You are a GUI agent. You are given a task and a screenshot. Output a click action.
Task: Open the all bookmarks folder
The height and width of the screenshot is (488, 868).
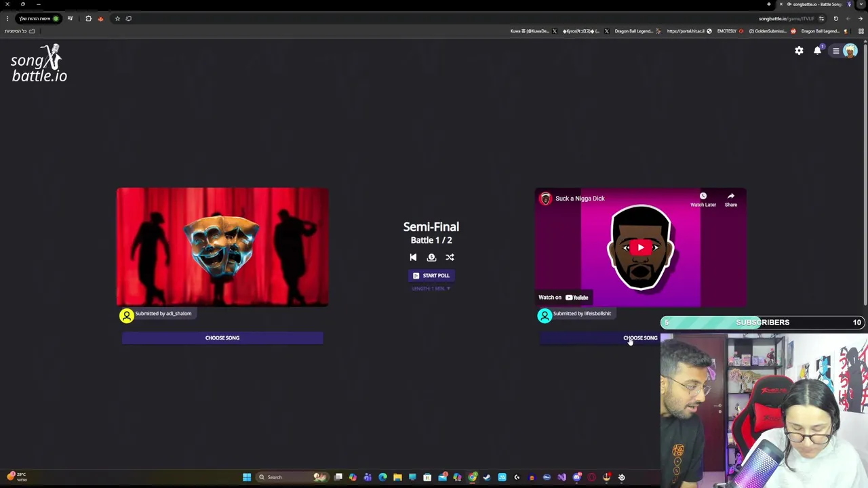pyautogui.click(x=20, y=31)
